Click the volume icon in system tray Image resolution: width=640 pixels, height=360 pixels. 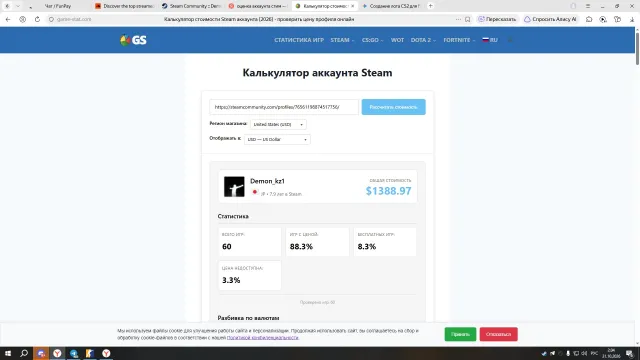pos(584,353)
